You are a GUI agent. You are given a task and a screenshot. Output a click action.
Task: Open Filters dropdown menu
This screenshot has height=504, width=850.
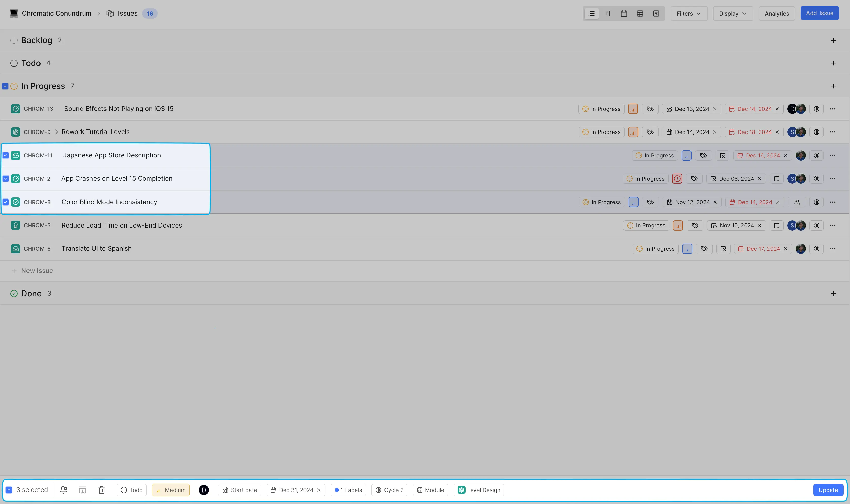tap(688, 12)
